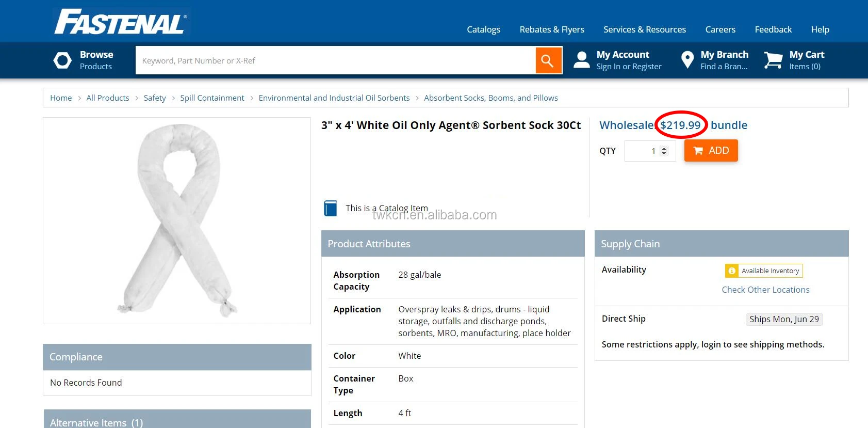Click the My Branch location pin icon
868x428 pixels.
click(687, 60)
